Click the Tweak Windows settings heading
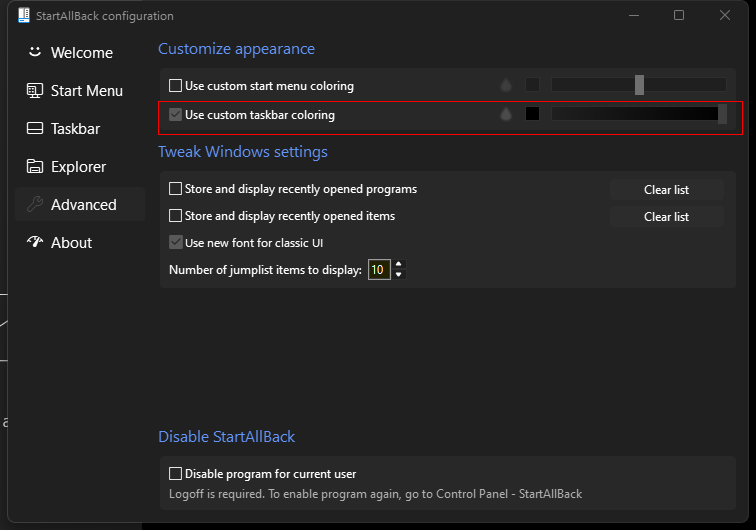 [x=243, y=152]
